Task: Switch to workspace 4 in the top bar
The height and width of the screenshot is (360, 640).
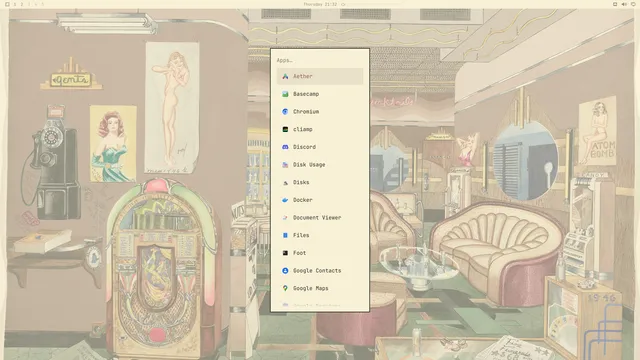Action: click(x=36, y=4)
